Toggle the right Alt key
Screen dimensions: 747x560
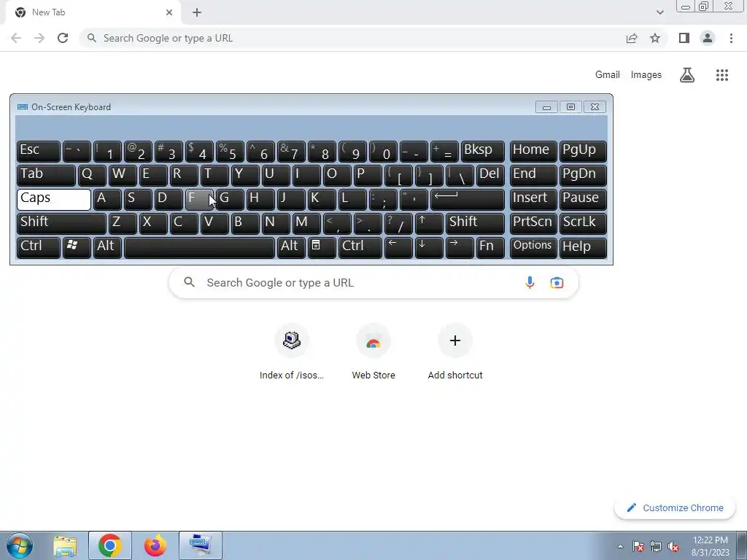[291, 246]
